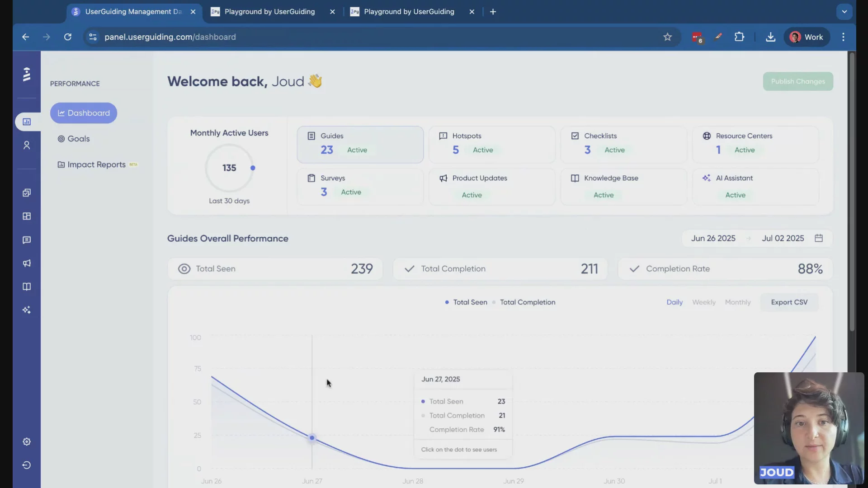Switch to UserGuiding Management Dashboard tab
The height and width of the screenshot is (488, 868).
133,12
